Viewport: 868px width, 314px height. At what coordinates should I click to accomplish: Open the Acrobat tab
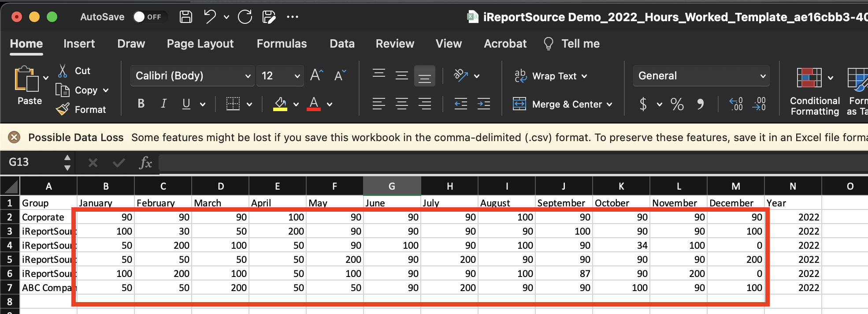(x=505, y=44)
